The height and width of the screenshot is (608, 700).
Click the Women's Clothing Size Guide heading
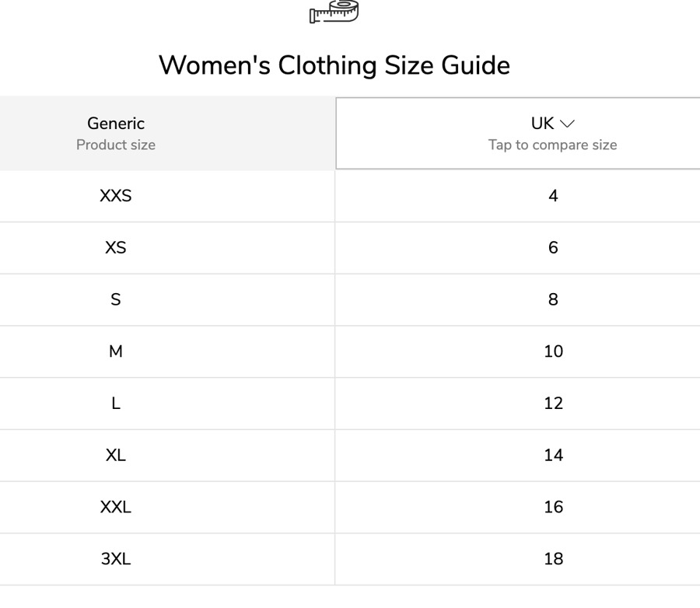[x=334, y=65]
